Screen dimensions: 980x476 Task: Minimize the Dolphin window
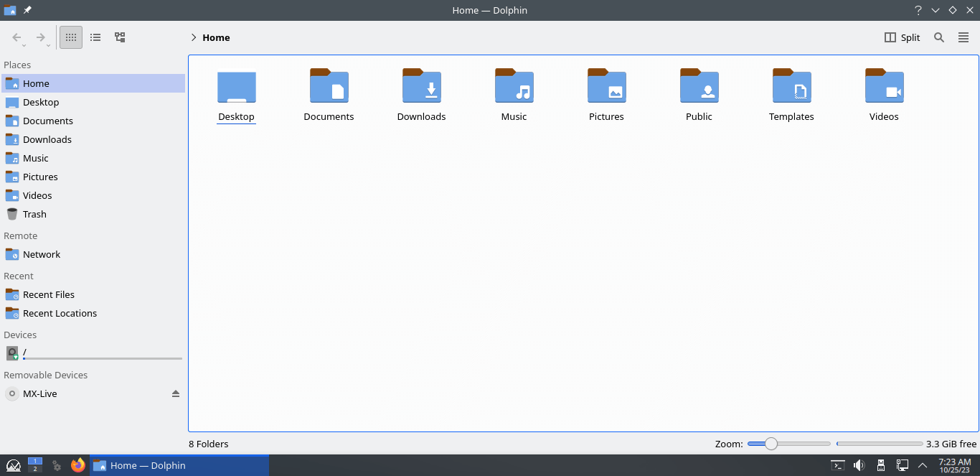tap(936, 10)
